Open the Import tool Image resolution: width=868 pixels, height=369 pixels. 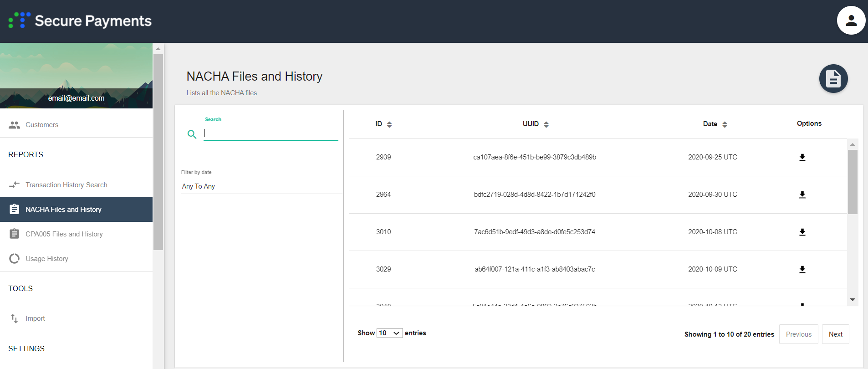coord(76,318)
